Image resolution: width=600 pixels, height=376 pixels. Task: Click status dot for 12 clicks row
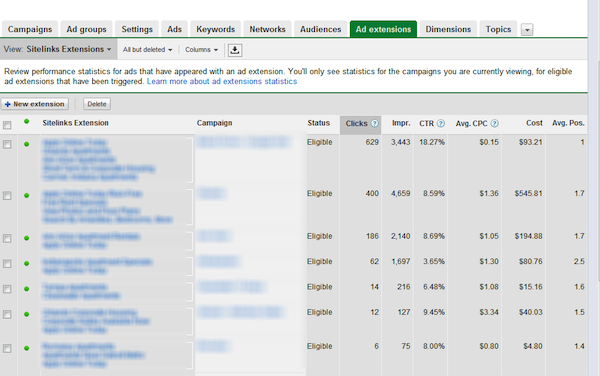tap(26, 314)
